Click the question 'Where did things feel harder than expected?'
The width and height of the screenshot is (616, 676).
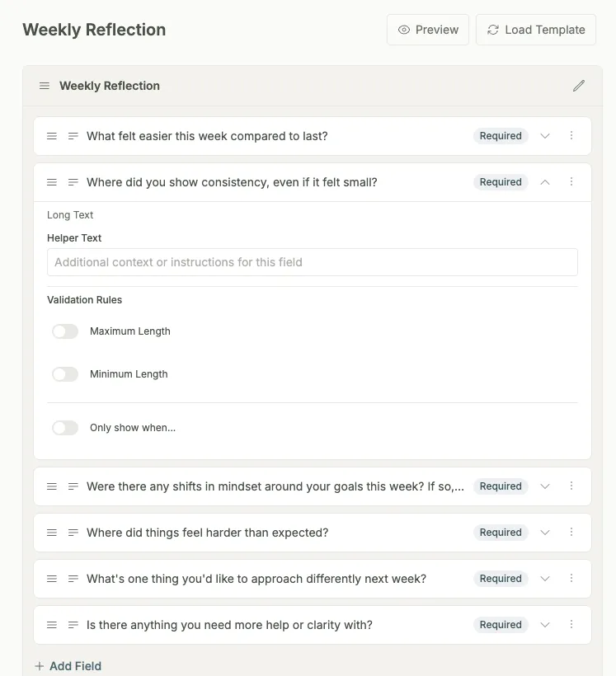[x=208, y=533]
